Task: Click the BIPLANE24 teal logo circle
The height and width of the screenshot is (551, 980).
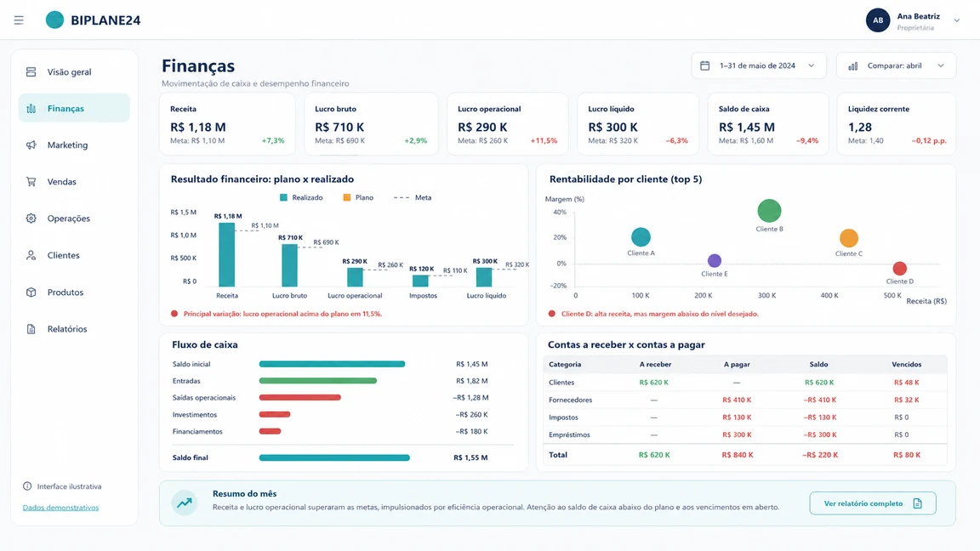Action: pos(55,20)
